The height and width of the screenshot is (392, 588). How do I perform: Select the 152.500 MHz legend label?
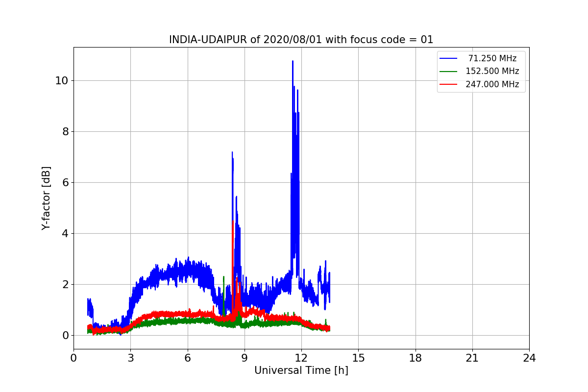[x=492, y=71]
